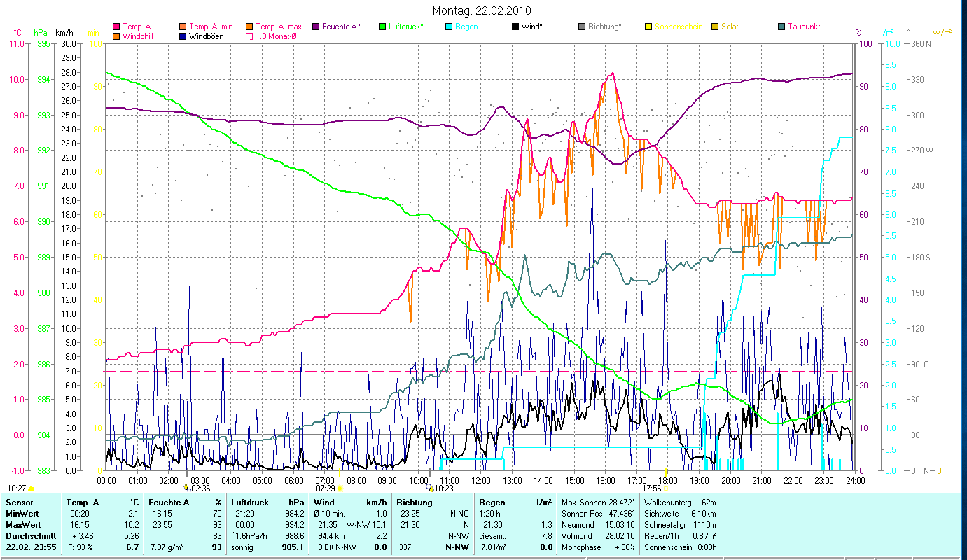
Task: Click the 'W/m²' axis unit label
Action: coord(942,33)
